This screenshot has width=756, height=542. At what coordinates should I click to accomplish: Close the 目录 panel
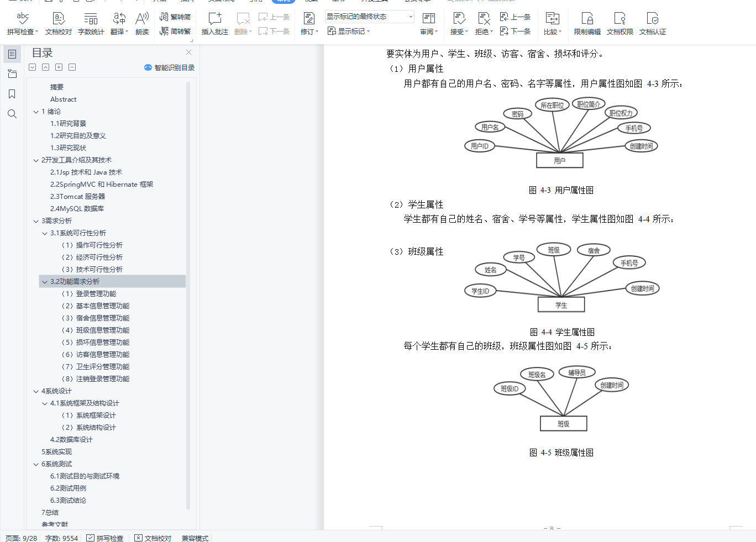(189, 52)
